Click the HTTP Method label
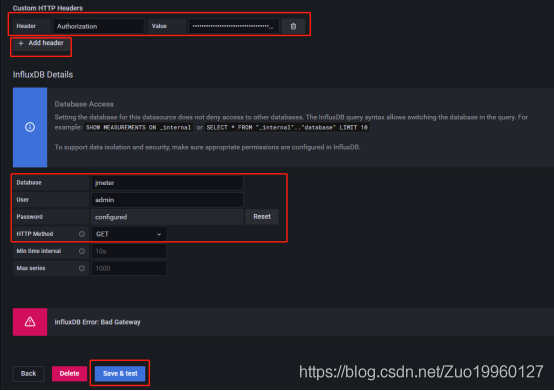The image size is (554, 391). [x=35, y=234]
